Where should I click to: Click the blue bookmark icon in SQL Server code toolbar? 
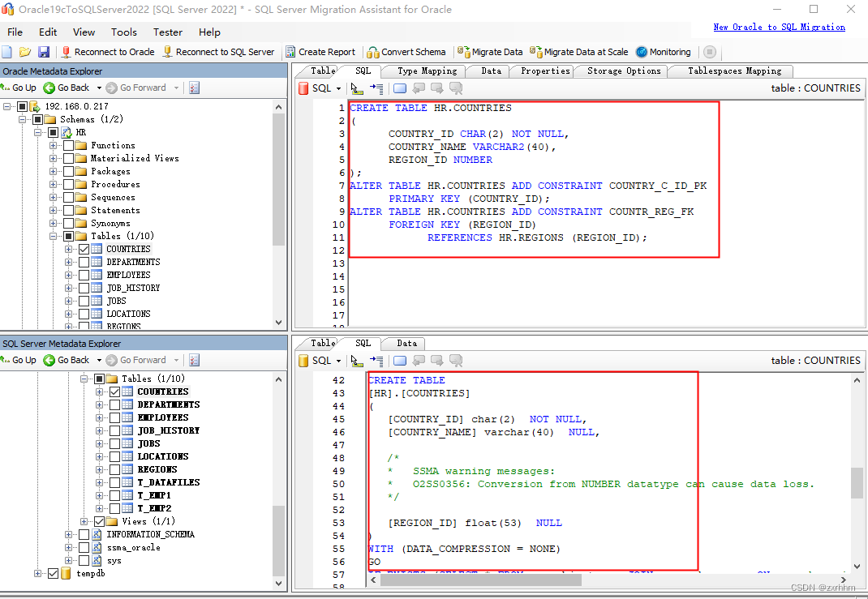pos(400,361)
